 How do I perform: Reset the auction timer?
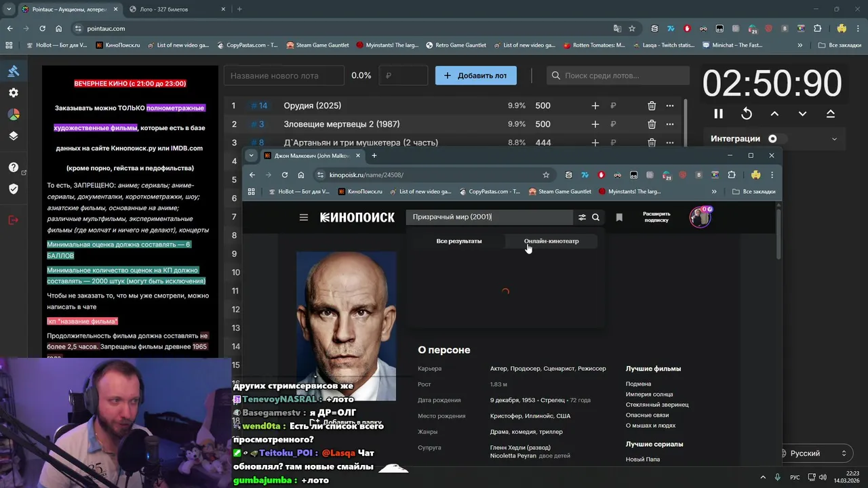tap(747, 114)
